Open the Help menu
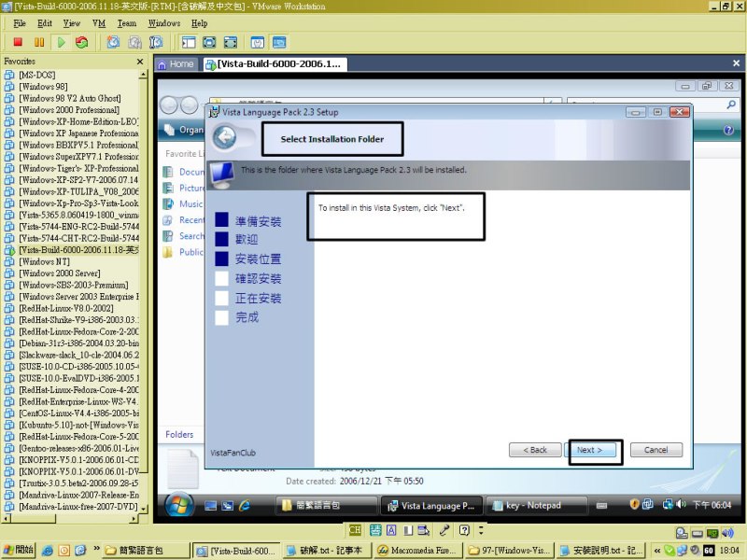The height and width of the screenshot is (560, 747). point(199,23)
